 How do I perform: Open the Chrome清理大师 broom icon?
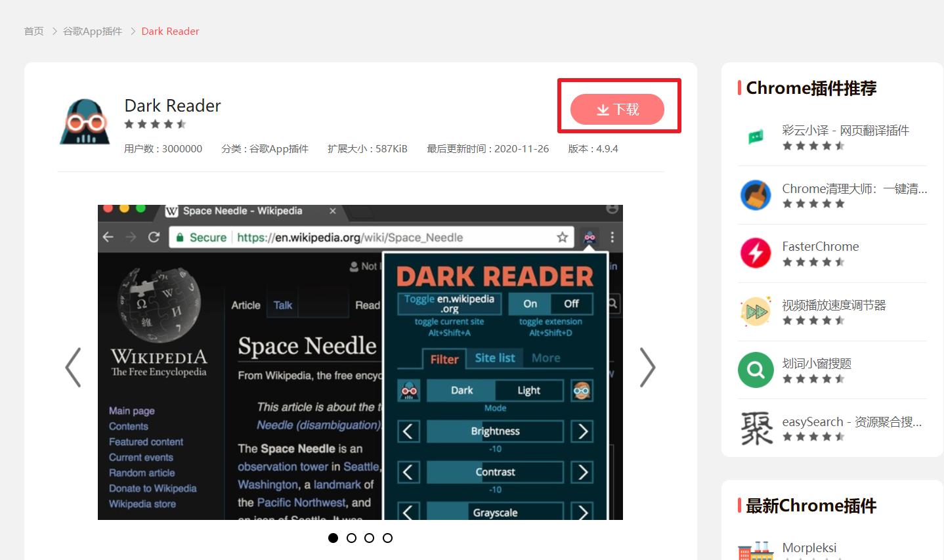(x=756, y=195)
